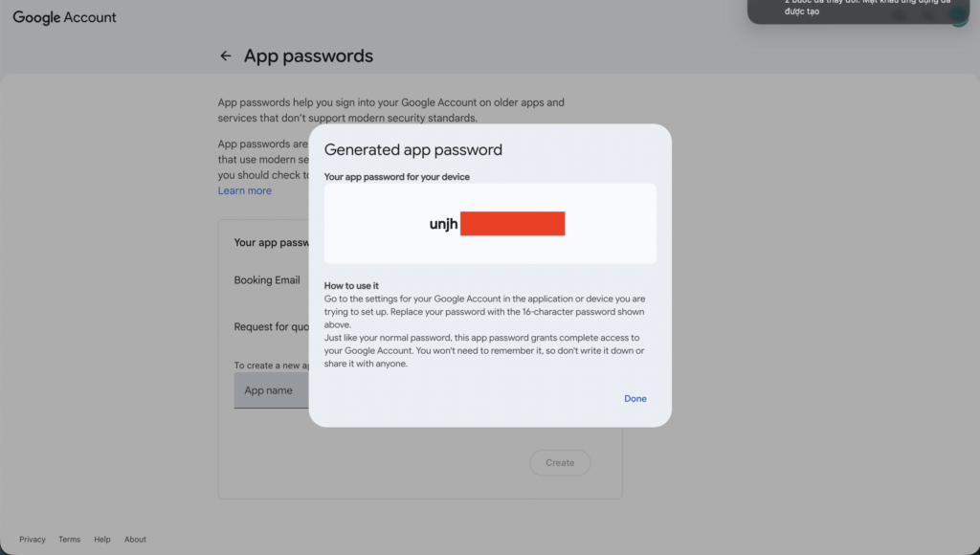The width and height of the screenshot is (980, 555).
Task: Click the generated password text starting with unjh
Action: 444,225
